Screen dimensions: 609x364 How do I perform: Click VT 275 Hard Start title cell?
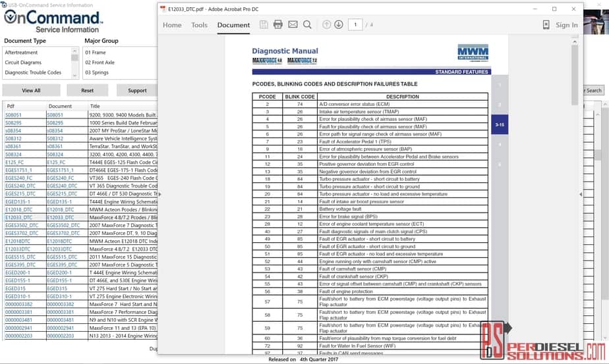(123, 288)
